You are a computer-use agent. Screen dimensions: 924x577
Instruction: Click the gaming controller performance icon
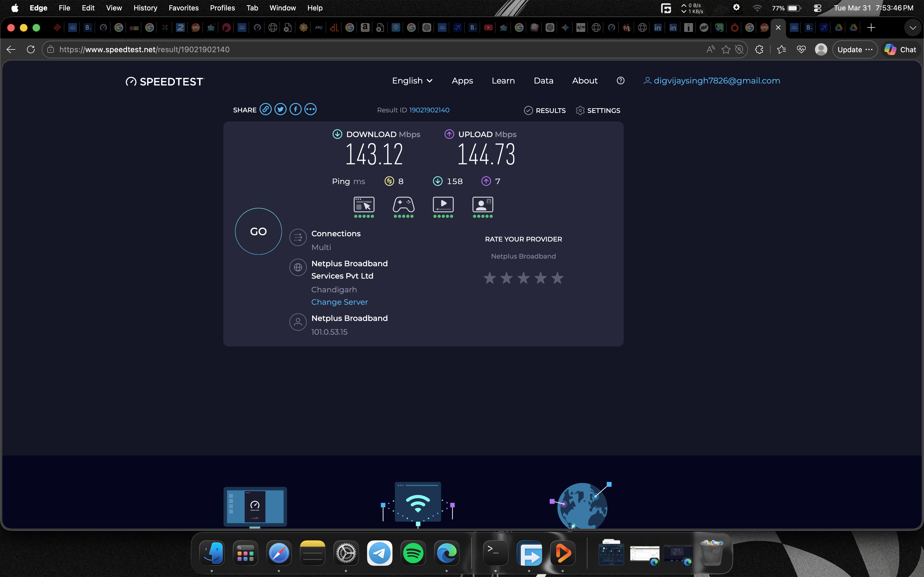(x=404, y=205)
